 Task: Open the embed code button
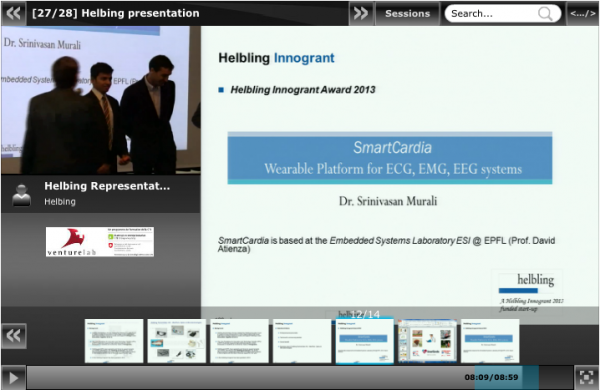coord(582,13)
